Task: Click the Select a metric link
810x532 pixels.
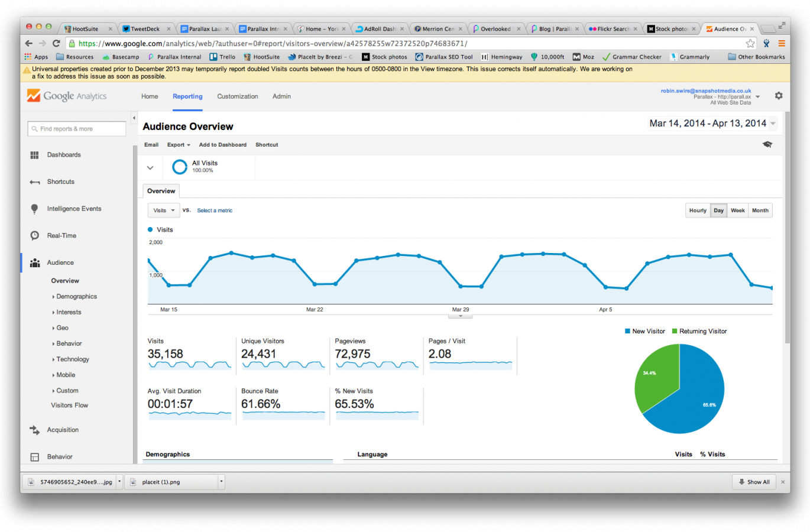Action: (x=215, y=210)
